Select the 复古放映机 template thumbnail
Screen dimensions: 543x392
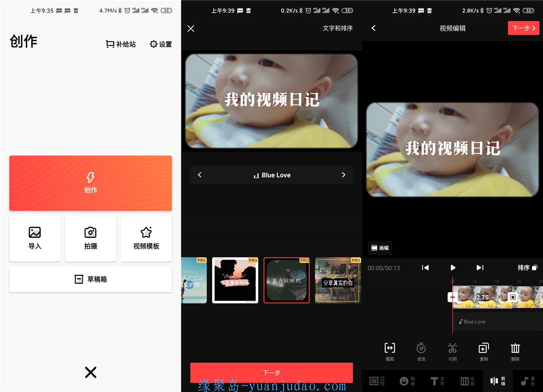[x=287, y=280]
